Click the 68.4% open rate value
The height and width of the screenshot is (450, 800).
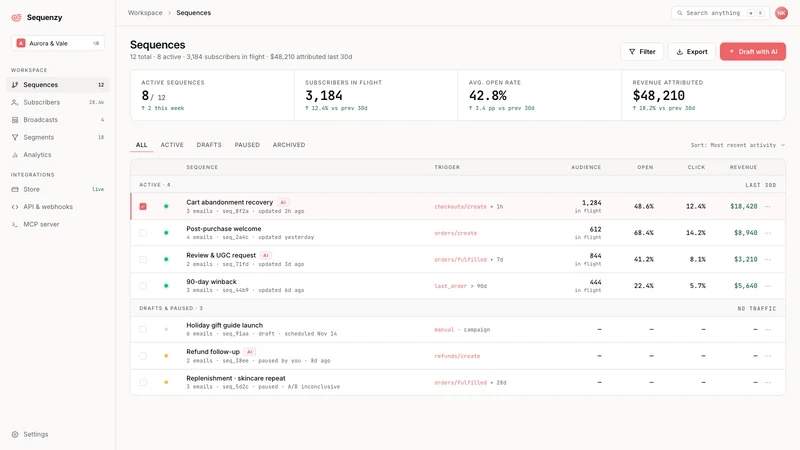(644, 233)
